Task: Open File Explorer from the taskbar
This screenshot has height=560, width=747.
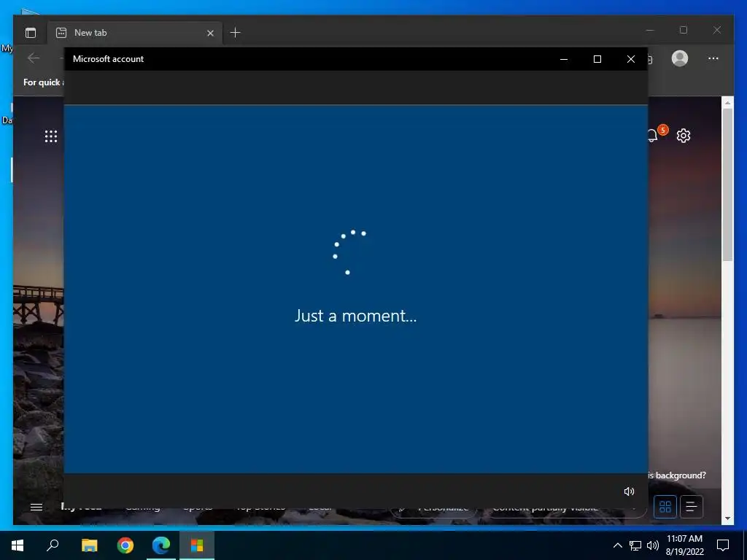Action: click(x=89, y=545)
